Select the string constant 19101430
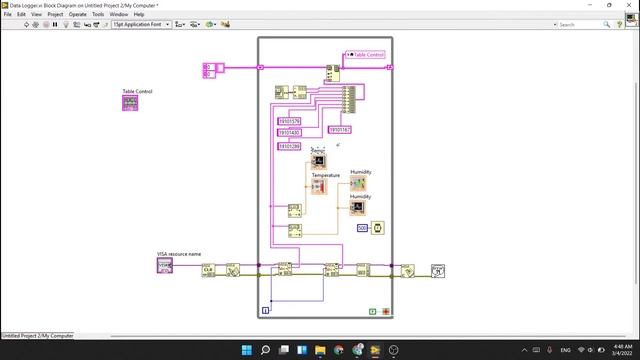The width and height of the screenshot is (640, 360). click(289, 133)
